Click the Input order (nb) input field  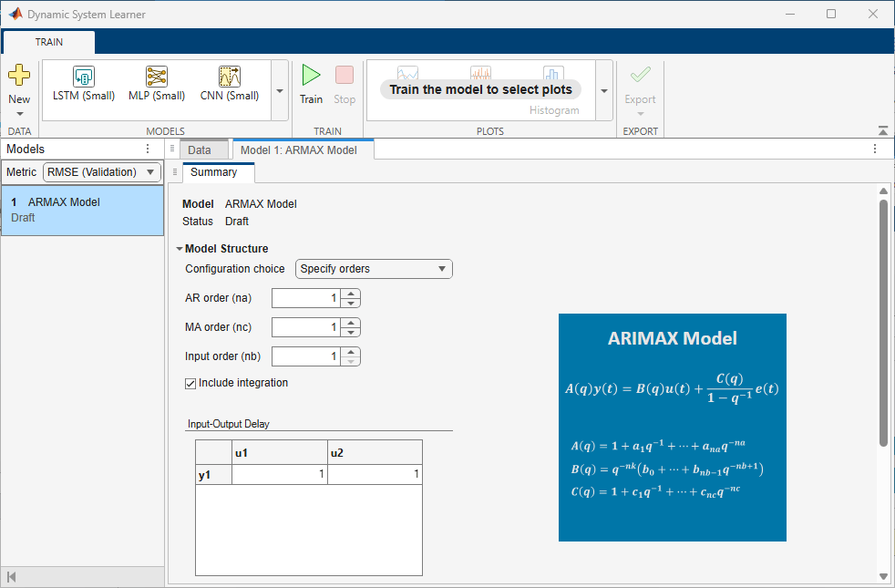pyautogui.click(x=306, y=356)
